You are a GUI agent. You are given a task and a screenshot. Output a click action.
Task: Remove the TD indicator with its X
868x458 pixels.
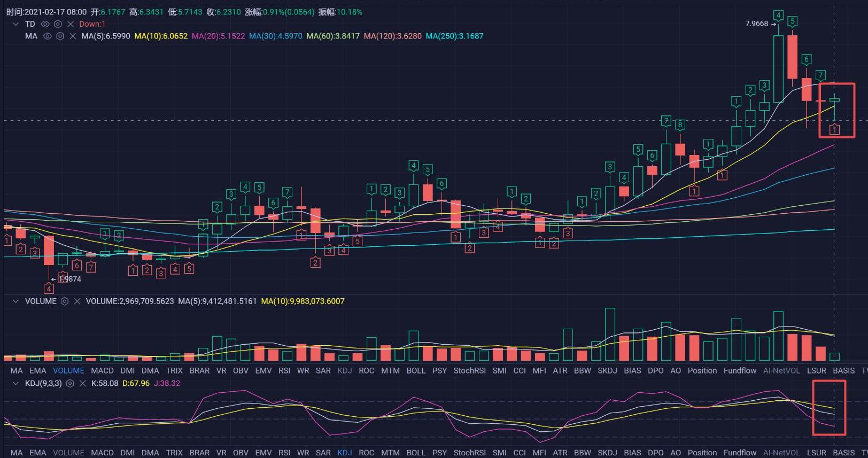pos(71,24)
